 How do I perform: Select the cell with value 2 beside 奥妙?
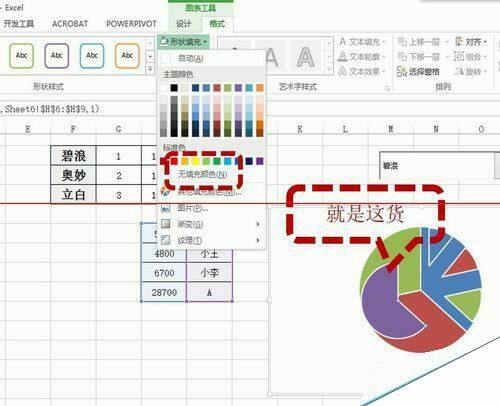click(119, 175)
